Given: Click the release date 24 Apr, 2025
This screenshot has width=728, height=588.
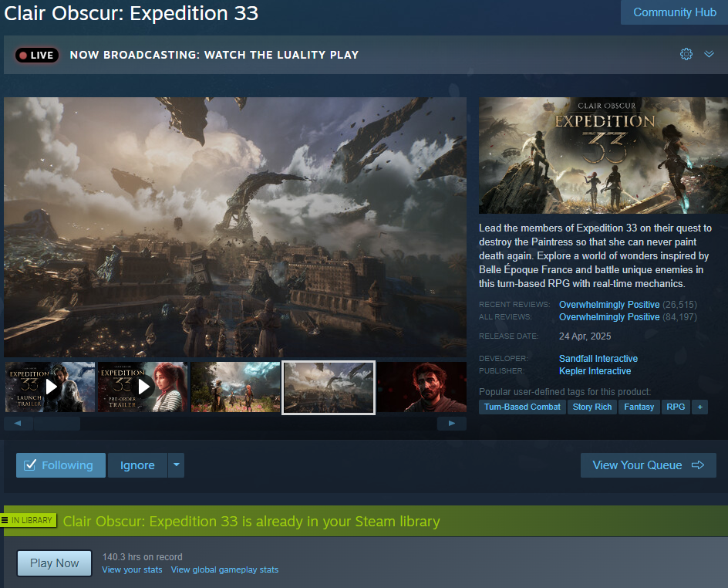Looking at the screenshot, I should 585,336.
